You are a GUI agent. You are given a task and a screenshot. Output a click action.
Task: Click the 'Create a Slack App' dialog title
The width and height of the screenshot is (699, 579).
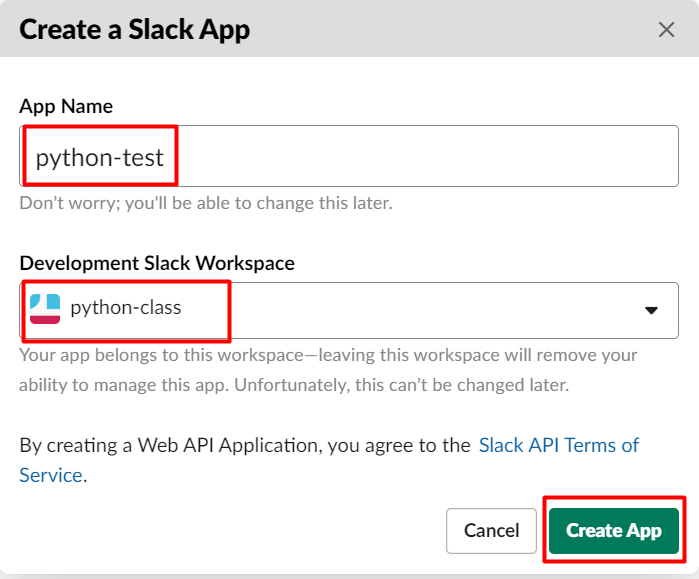pyautogui.click(x=135, y=30)
